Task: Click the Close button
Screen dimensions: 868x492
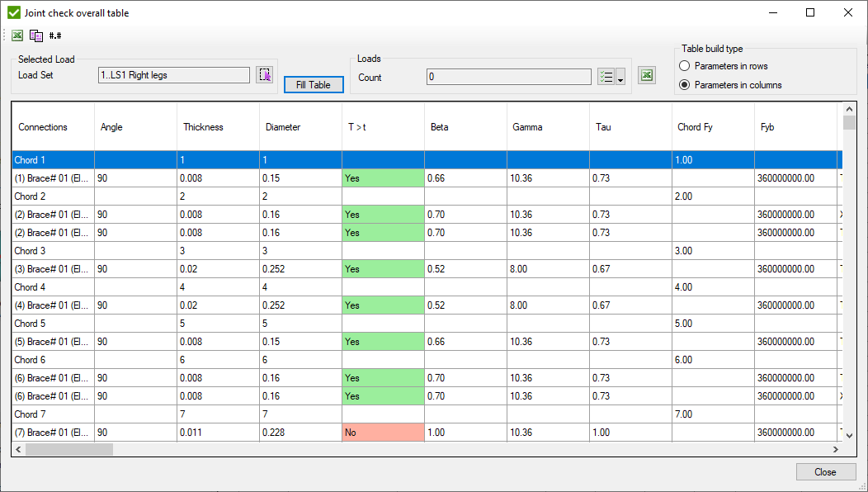Action: click(x=824, y=472)
